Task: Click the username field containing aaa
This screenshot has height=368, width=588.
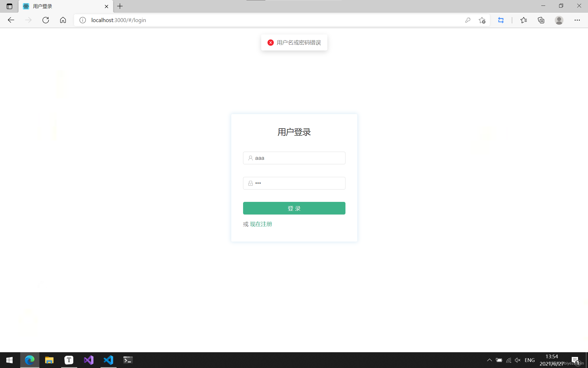Action: [294, 158]
